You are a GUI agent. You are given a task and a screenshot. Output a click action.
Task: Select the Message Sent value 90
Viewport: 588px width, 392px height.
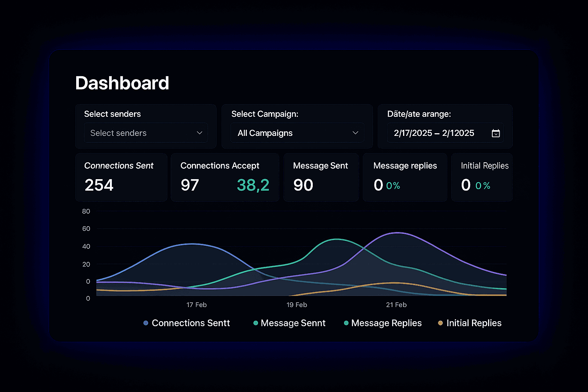coord(303,185)
